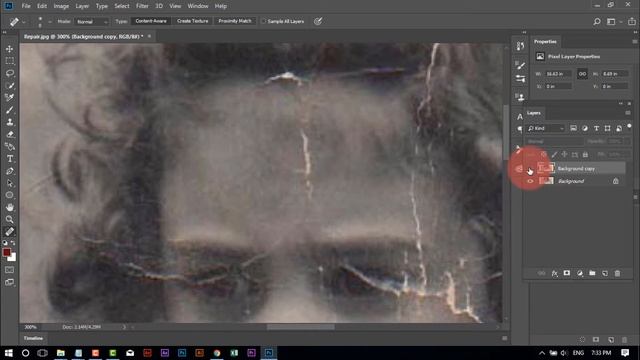Expand status bar info arrow

[x=124, y=327]
